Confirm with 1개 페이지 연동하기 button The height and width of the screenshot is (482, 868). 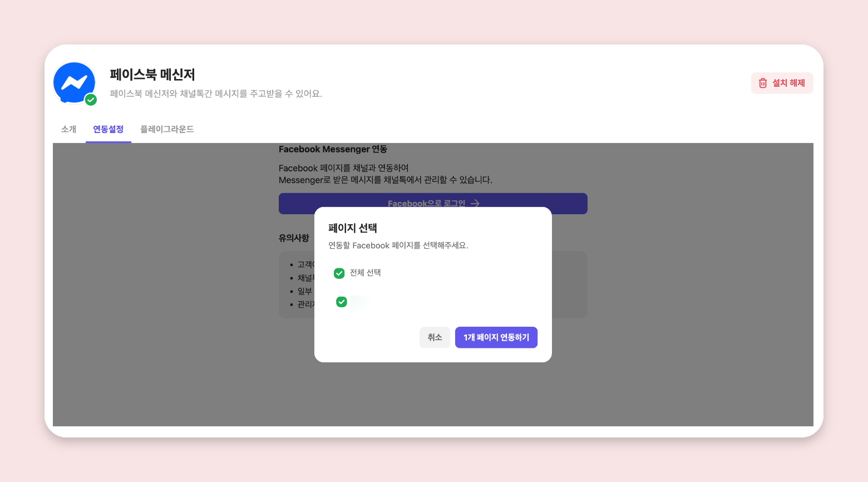[496, 337]
